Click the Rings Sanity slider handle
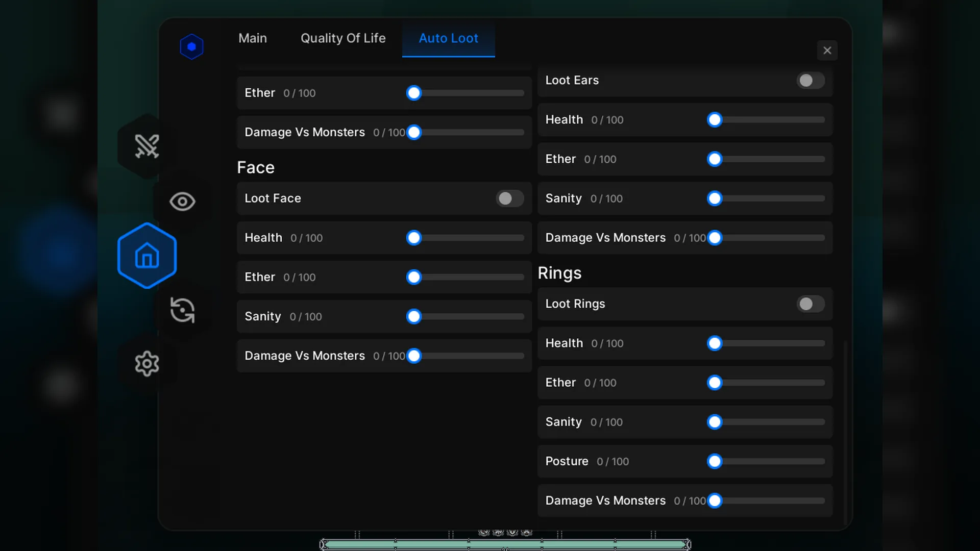The height and width of the screenshot is (551, 980). [715, 422]
